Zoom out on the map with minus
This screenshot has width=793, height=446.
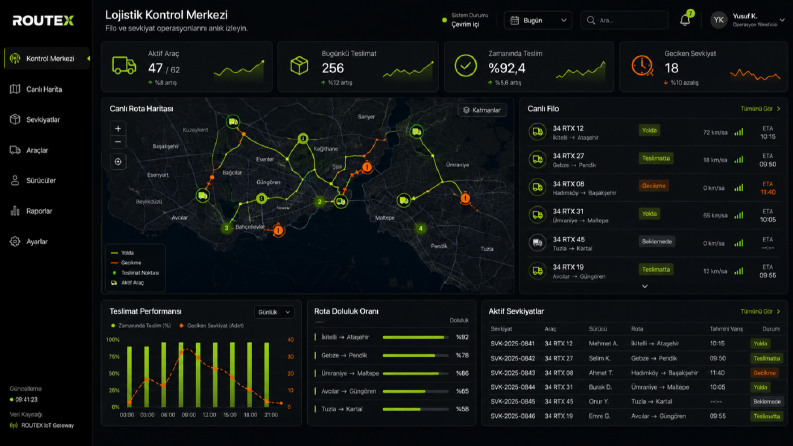pos(118,142)
